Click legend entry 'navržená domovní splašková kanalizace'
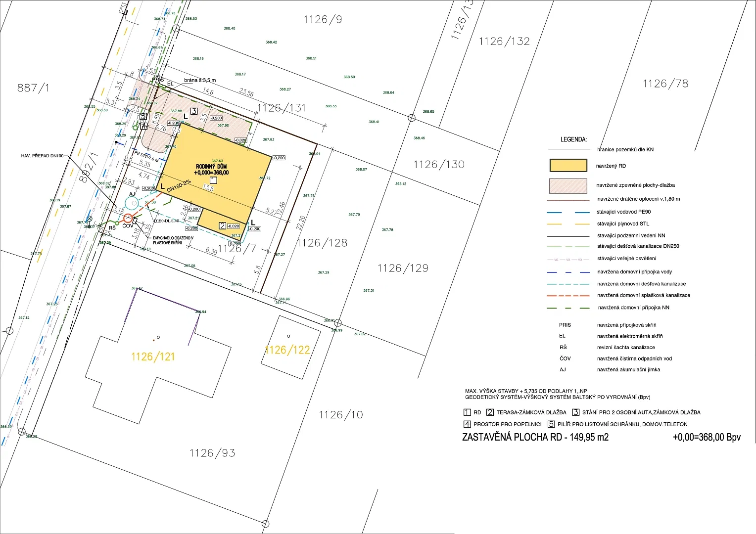Screen dimensions: 756x534 644,296
